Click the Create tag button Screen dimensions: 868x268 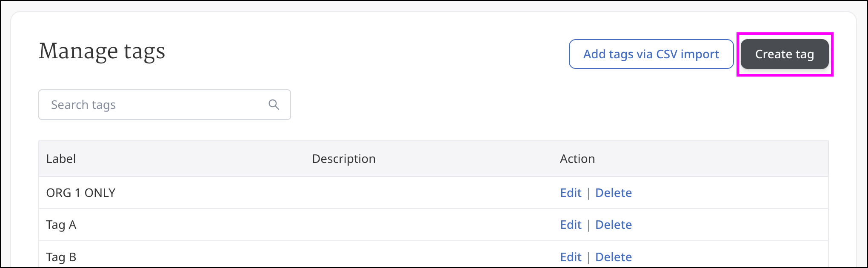click(x=784, y=54)
